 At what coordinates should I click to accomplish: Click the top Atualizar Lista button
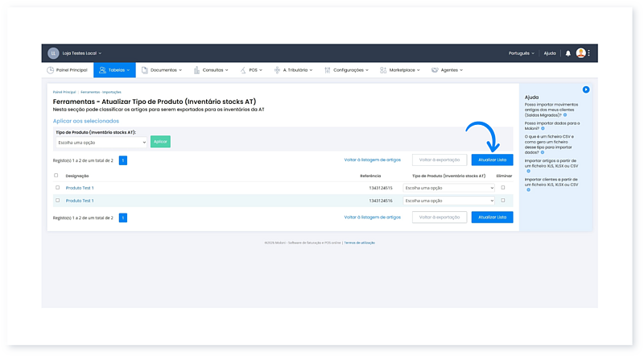point(492,160)
